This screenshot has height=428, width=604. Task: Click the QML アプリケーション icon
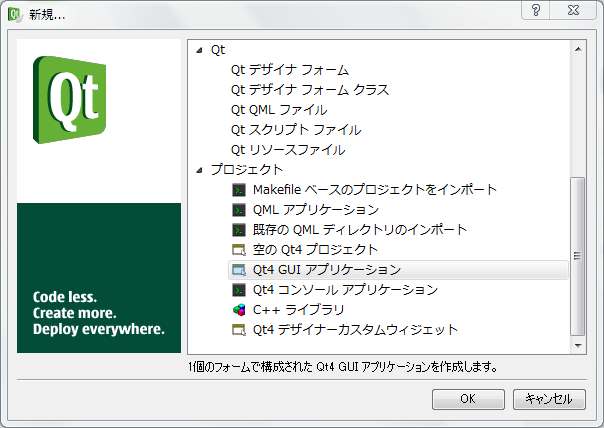239,209
